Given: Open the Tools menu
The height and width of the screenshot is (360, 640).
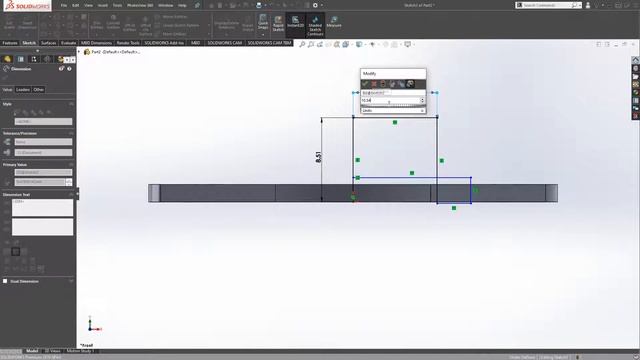Looking at the screenshot, I should click(x=117, y=5).
